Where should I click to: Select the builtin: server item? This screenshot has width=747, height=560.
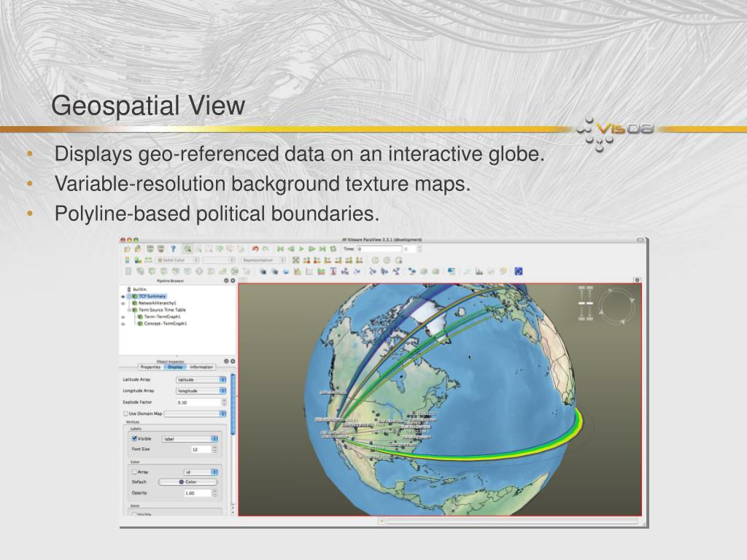point(139,289)
